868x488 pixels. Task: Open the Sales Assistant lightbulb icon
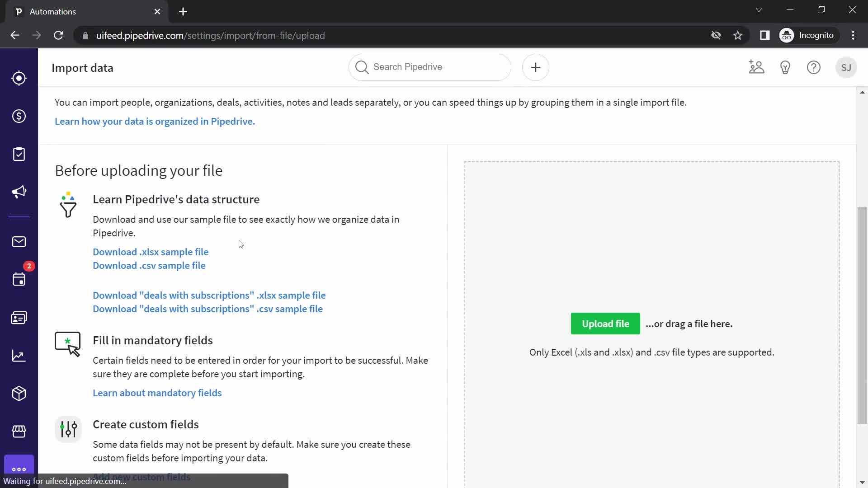click(x=785, y=67)
